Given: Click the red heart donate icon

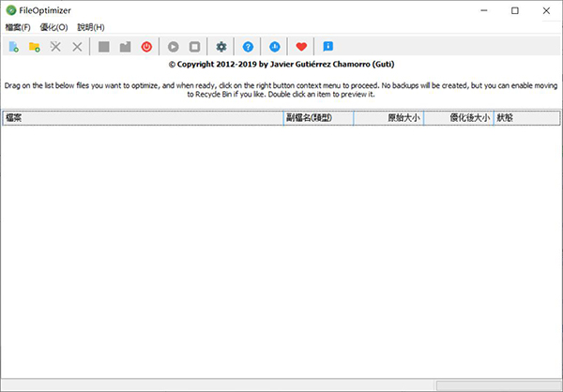Looking at the screenshot, I should [301, 47].
